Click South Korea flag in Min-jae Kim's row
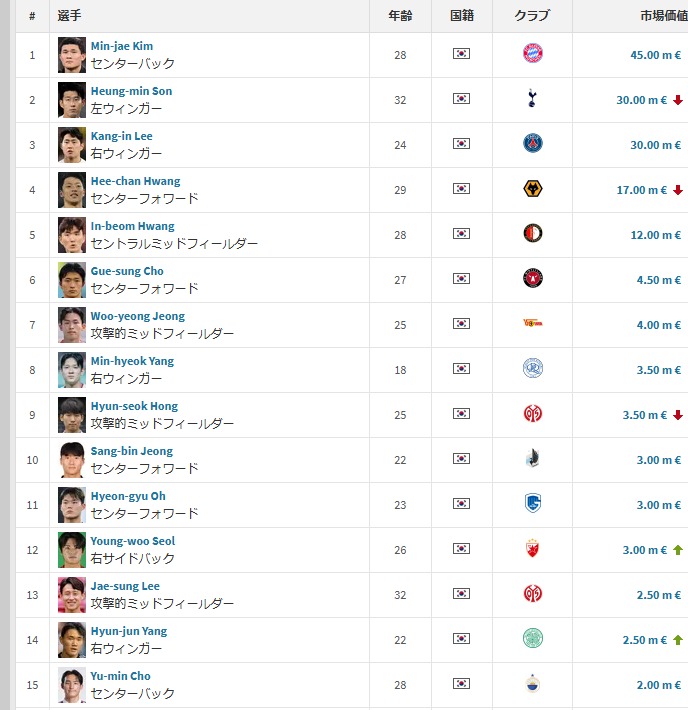 461,54
